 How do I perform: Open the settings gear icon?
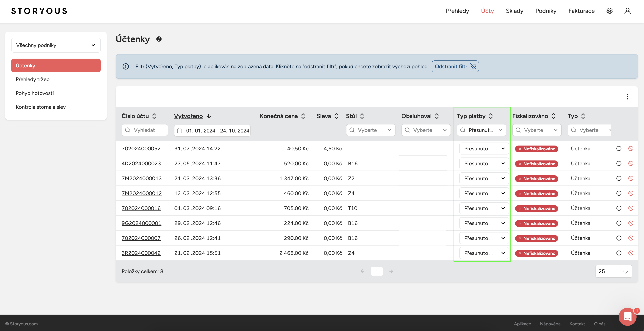point(609,11)
